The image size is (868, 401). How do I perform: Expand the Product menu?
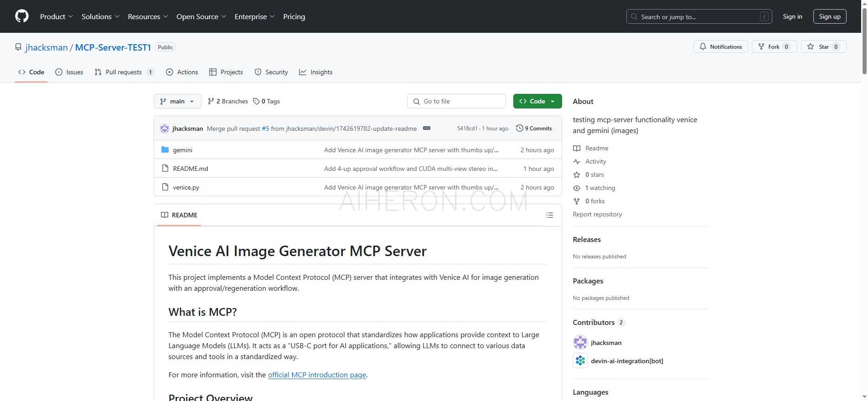click(x=56, y=16)
